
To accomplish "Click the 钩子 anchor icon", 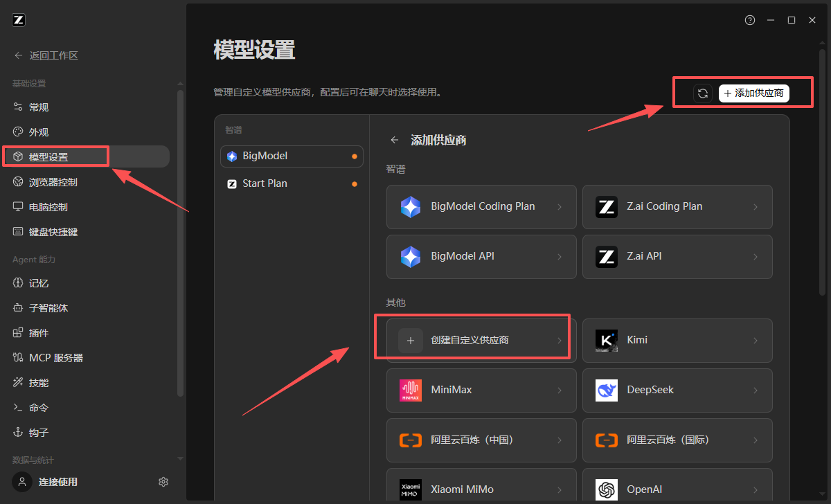I will pyautogui.click(x=19, y=433).
